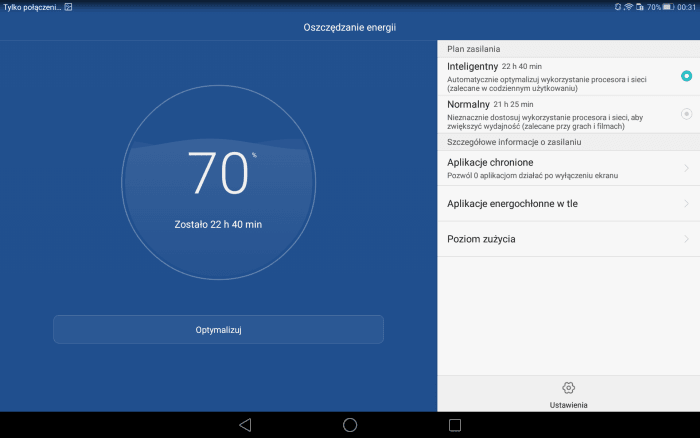The height and width of the screenshot is (438, 700).
Task: Open Aplikacje chronione entry title
Action: coord(490,162)
